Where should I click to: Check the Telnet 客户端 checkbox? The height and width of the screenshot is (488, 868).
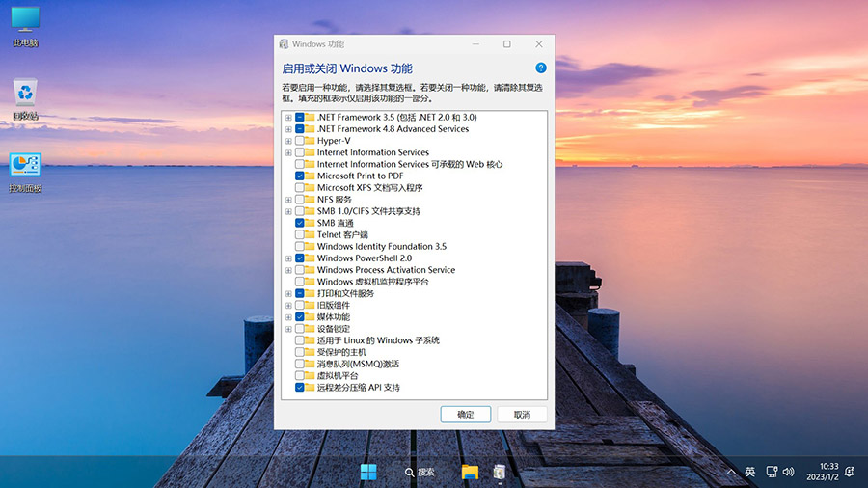[300, 235]
